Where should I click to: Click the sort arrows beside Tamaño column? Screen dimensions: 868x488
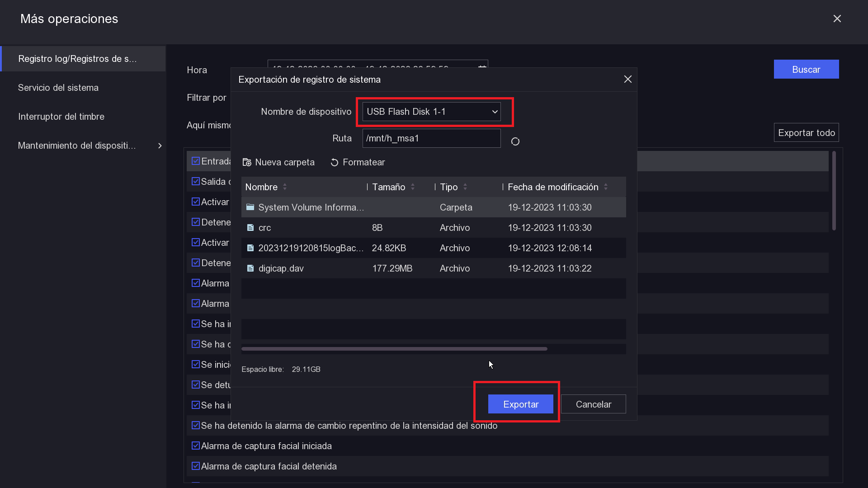[413, 187]
